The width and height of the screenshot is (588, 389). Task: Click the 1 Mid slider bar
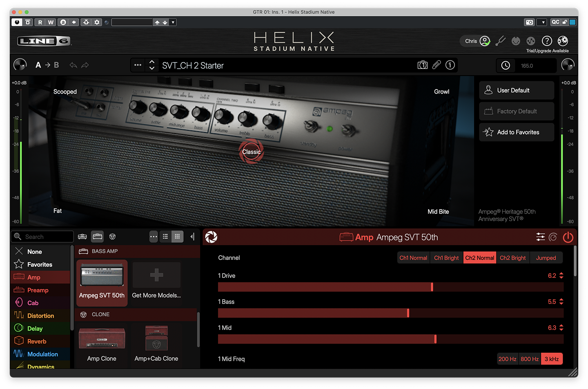click(x=391, y=339)
